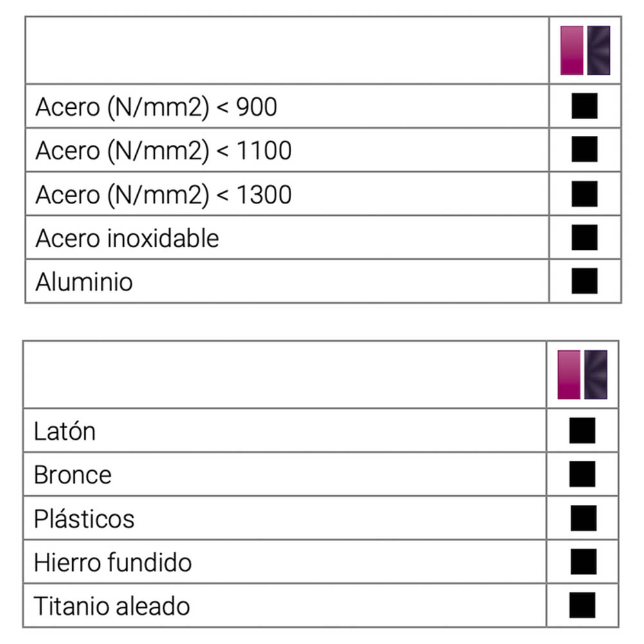Click the black square beside Hierro fundido
Screen dimensions: 644x644
pos(582,562)
